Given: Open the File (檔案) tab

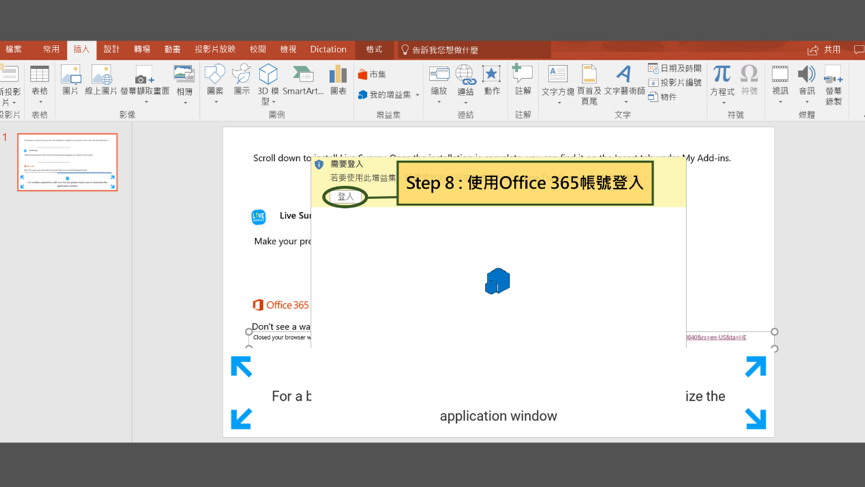Looking at the screenshot, I should [x=14, y=49].
